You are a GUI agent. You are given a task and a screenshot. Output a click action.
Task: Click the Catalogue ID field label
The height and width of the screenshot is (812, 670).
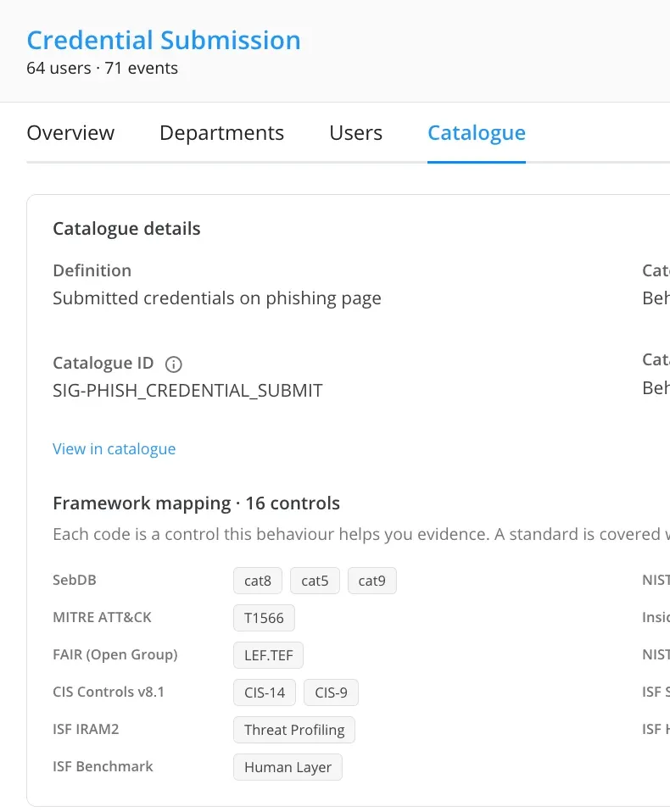tap(103, 363)
